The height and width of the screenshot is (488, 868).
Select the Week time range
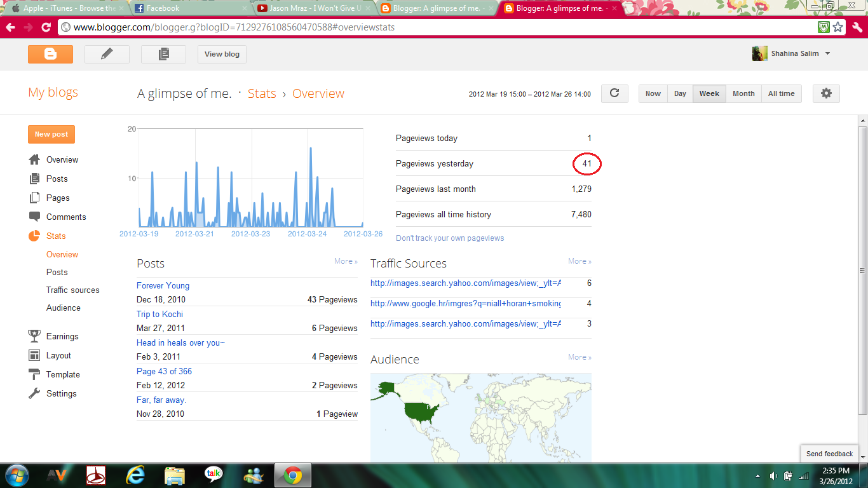coord(709,93)
